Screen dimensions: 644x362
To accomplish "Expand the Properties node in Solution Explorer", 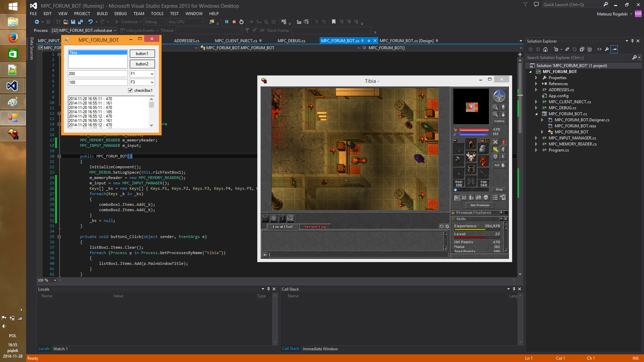I will click(536, 78).
